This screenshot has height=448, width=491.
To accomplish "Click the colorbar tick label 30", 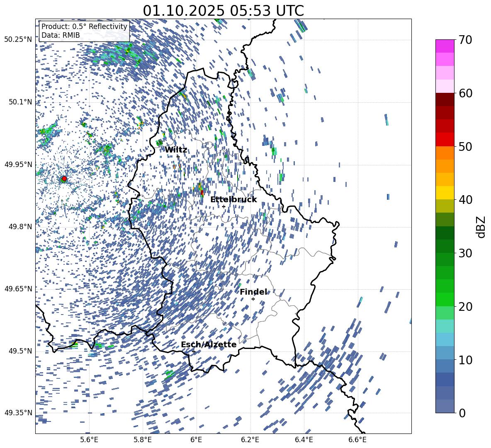I will 465,253.
